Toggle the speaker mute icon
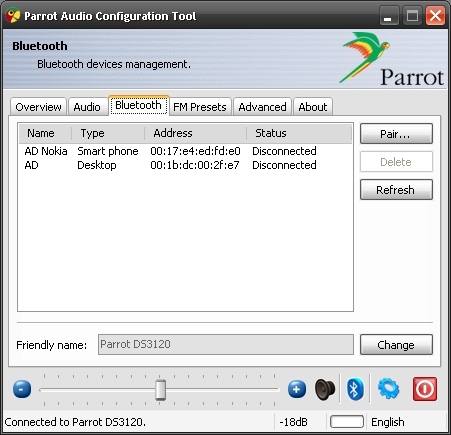The image size is (451, 435). pyautogui.click(x=325, y=389)
